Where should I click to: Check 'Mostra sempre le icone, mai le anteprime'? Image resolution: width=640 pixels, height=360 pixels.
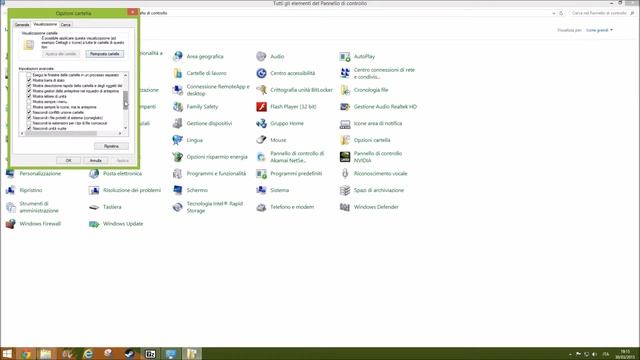pyautogui.click(x=29, y=107)
